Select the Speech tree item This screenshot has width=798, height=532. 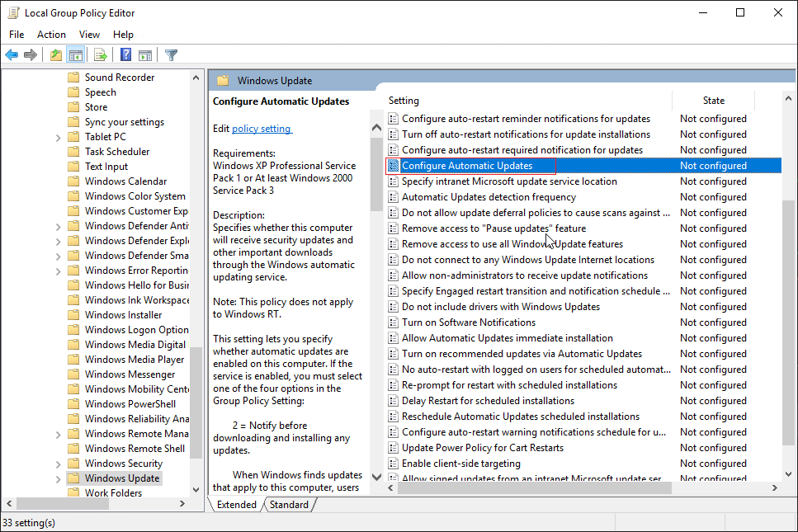[x=100, y=92]
